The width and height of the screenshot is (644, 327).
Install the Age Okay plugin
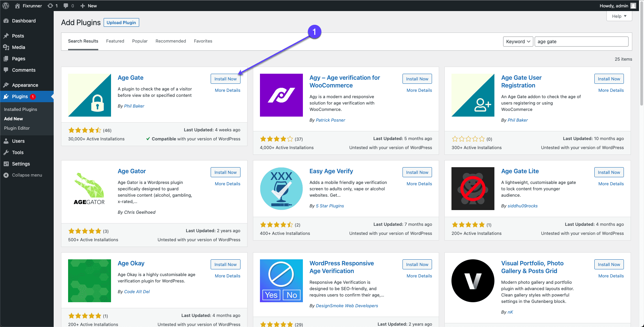coord(225,264)
